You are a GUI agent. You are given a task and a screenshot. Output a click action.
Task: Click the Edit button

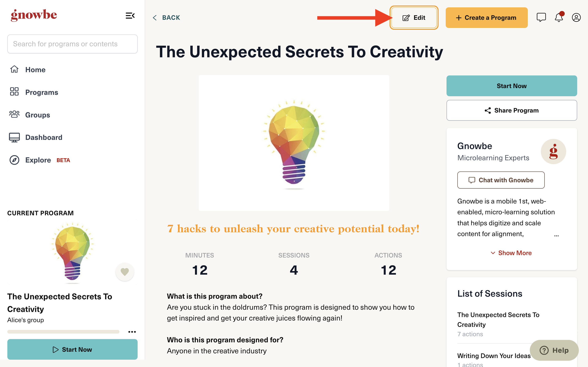(x=414, y=18)
